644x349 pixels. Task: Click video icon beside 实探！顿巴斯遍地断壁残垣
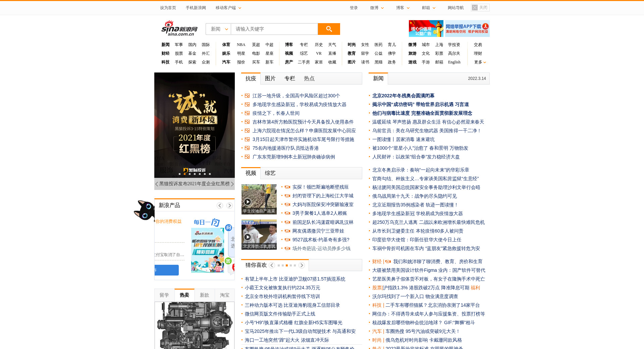[287, 187]
